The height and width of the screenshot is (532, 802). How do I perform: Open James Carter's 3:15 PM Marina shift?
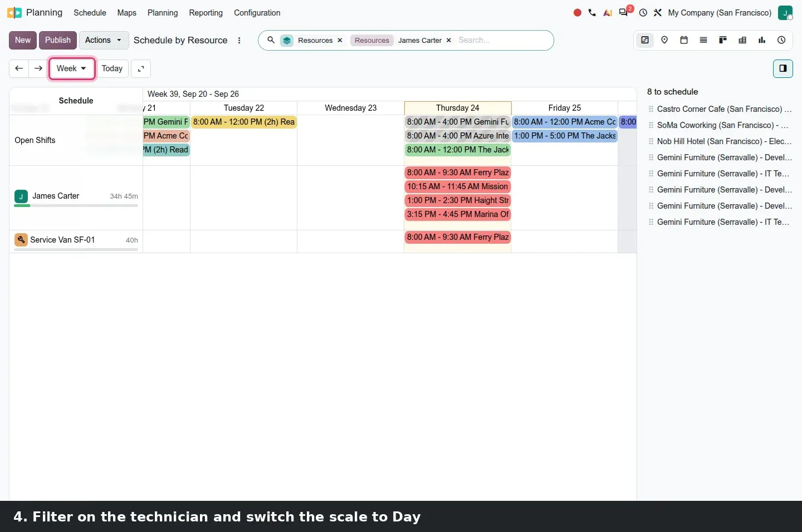(x=458, y=214)
